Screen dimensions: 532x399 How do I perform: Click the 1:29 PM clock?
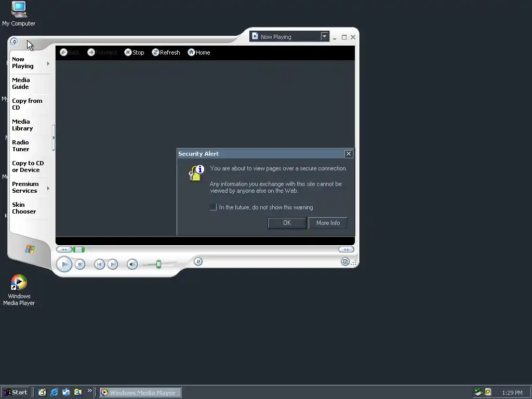point(512,393)
